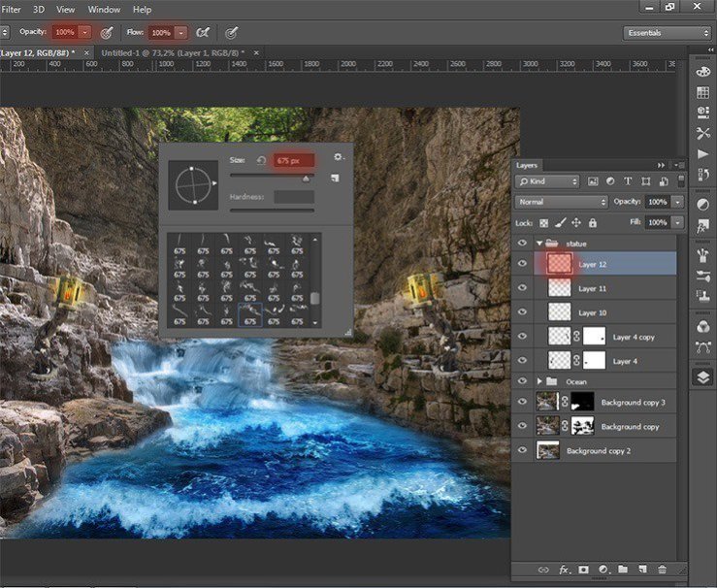Click the brush Size slider handle

307,179
